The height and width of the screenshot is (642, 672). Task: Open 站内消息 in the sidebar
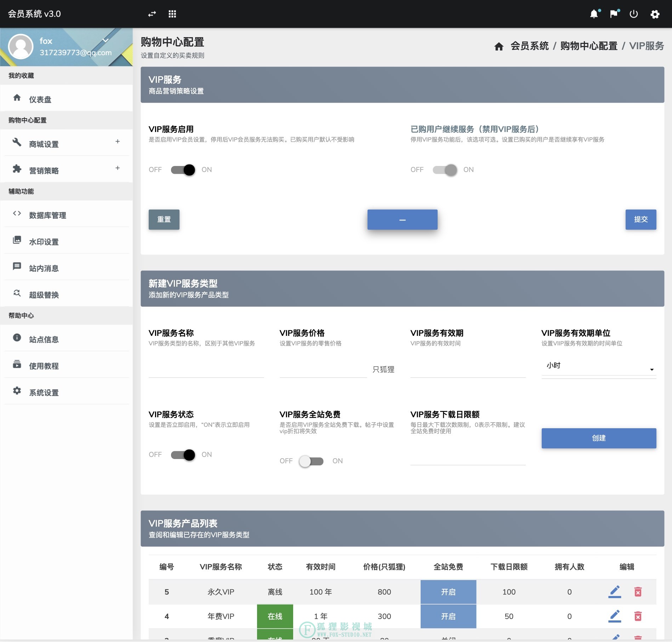point(67,267)
